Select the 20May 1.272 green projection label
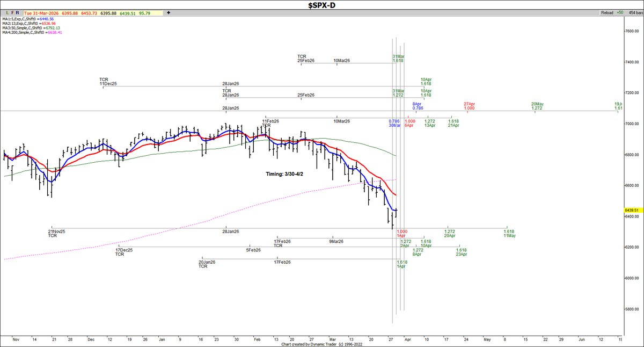This screenshot has width=644, height=347. (x=537, y=105)
